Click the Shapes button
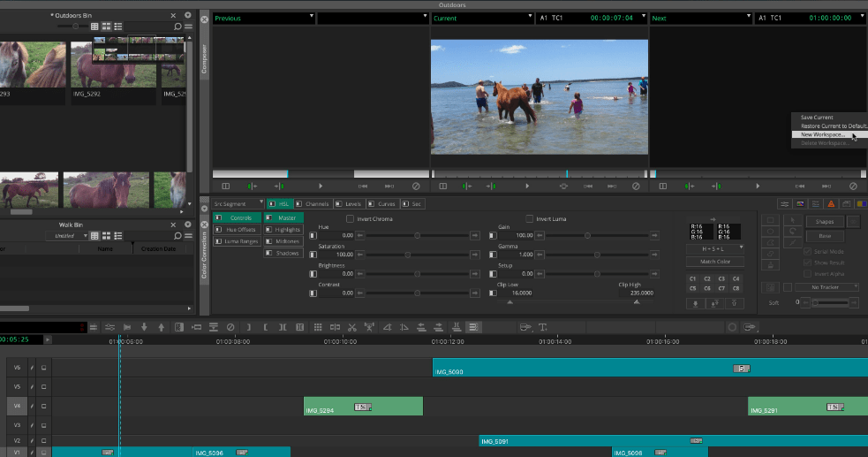Image resolution: width=868 pixels, height=457 pixels. click(x=824, y=222)
